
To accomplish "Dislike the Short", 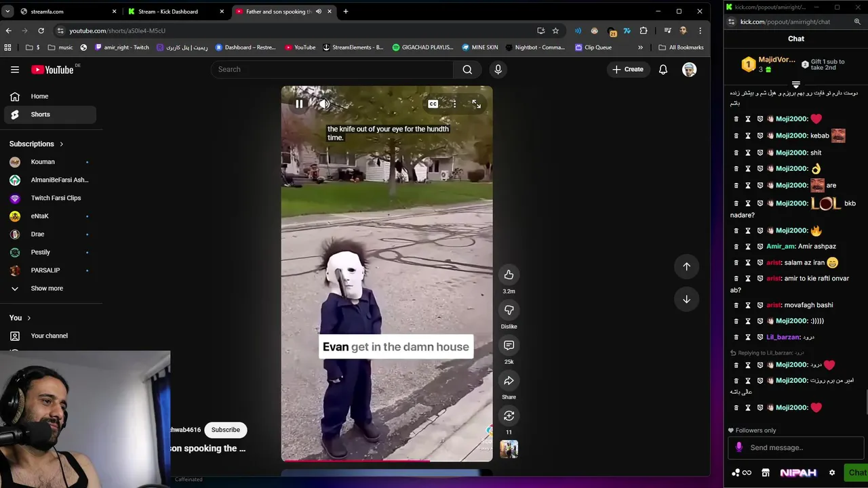I will pyautogui.click(x=509, y=310).
